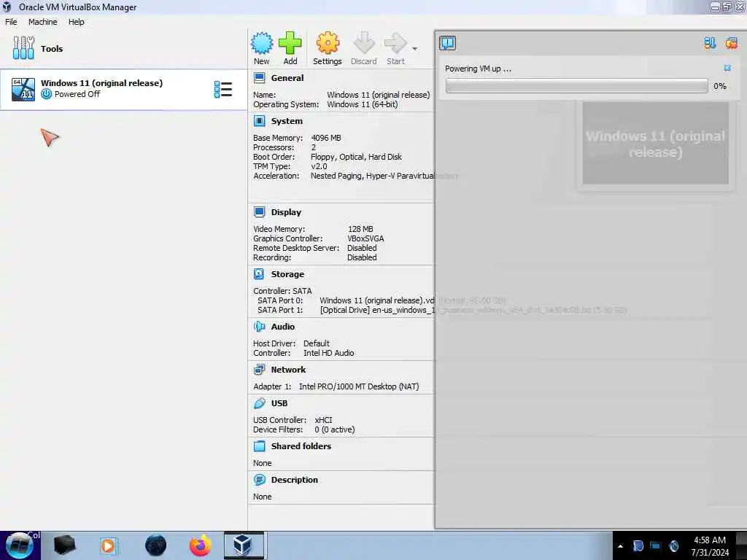Click the delete finished notifications icon

coord(731,43)
